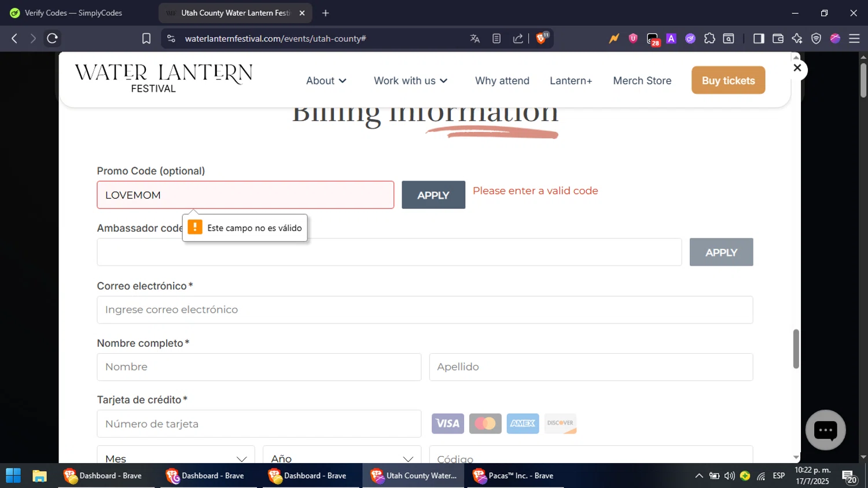This screenshot has height=488, width=868.
Task: Focus the Correo electrónico email field
Action: (x=425, y=310)
